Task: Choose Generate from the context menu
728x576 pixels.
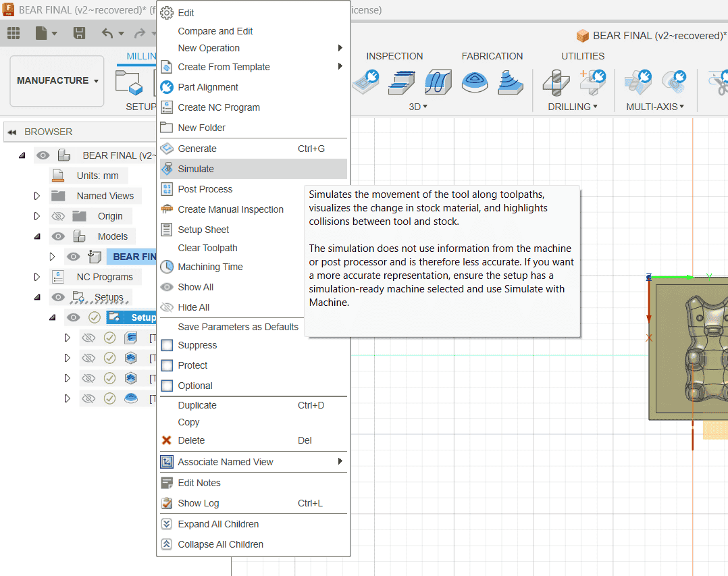Action: click(253, 149)
